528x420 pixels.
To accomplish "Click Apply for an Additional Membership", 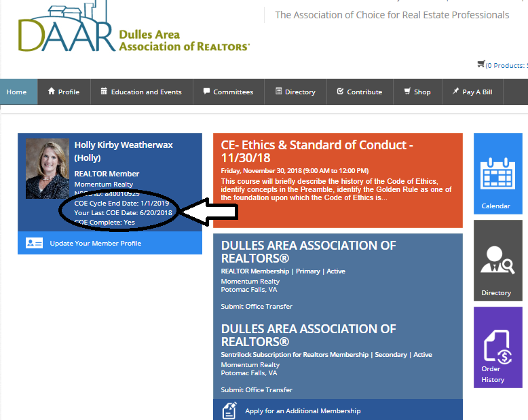I will 338,411.
